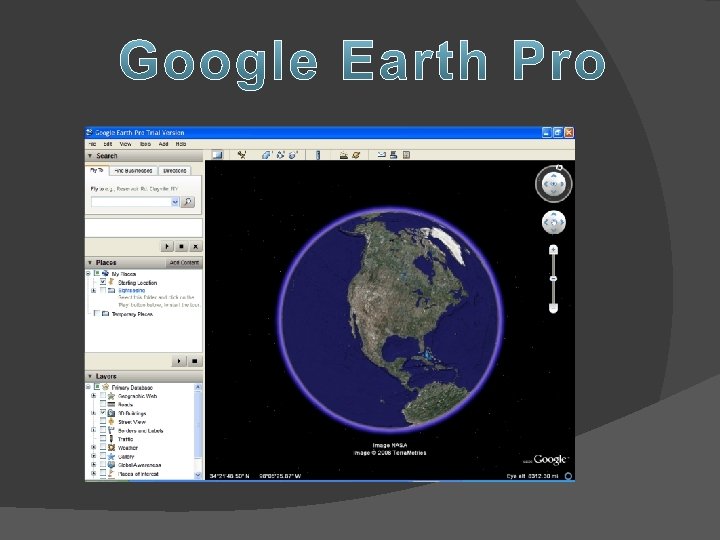Click the Weather sun icon

[x=111, y=447]
